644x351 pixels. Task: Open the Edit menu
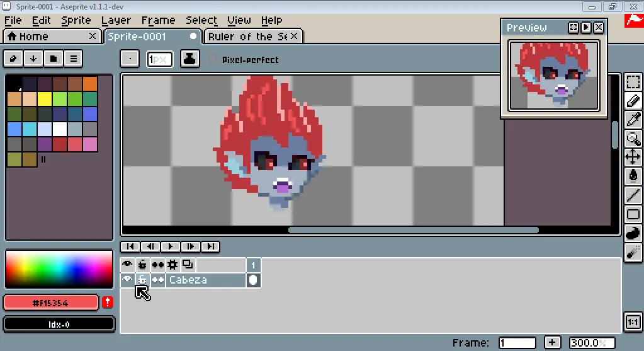click(41, 20)
